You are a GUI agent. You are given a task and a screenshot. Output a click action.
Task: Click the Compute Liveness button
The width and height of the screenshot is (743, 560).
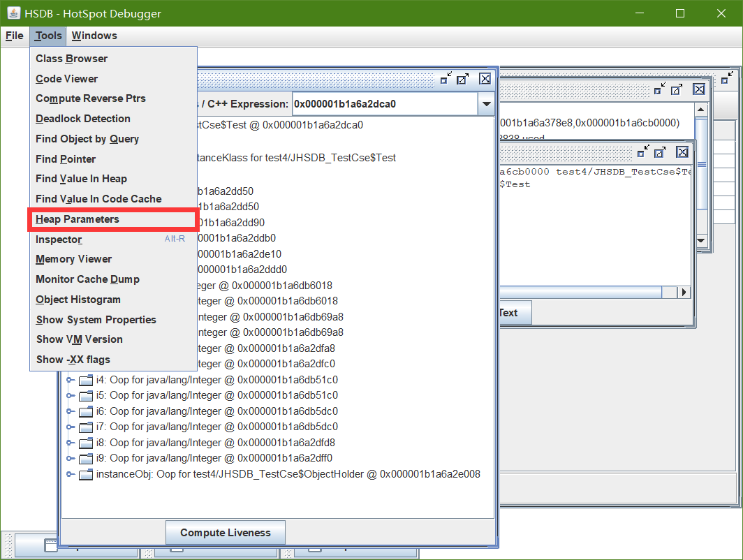coord(226,533)
